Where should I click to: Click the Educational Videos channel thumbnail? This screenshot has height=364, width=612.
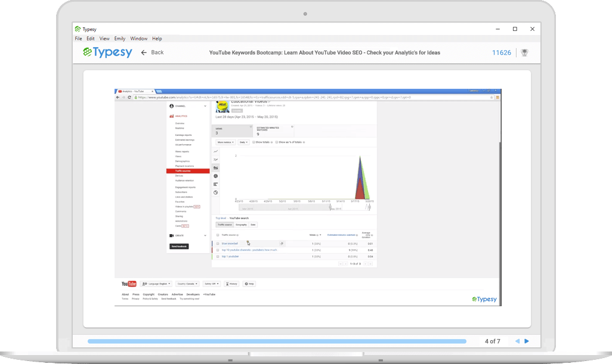point(222,107)
